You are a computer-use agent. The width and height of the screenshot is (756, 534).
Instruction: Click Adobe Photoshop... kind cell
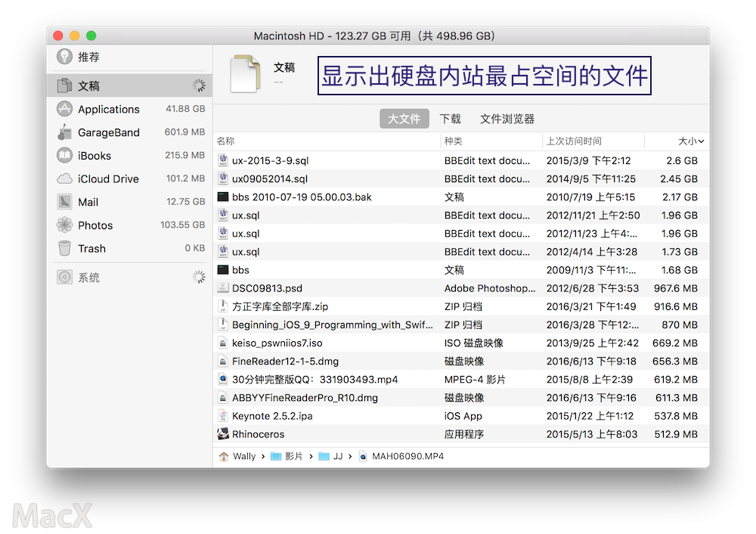(x=490, y=288)
